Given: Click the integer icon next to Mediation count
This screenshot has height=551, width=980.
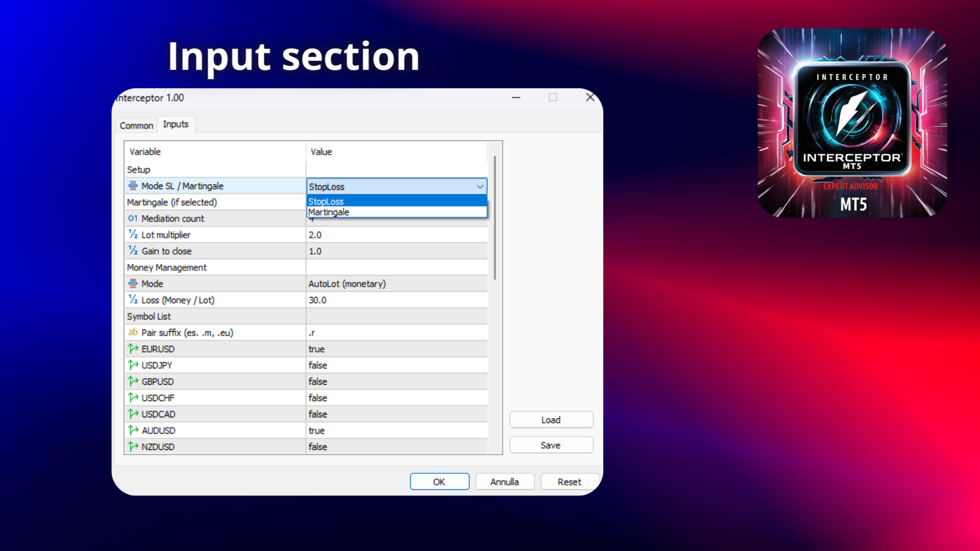Looking at the screenshot, I should pos(133,218).
